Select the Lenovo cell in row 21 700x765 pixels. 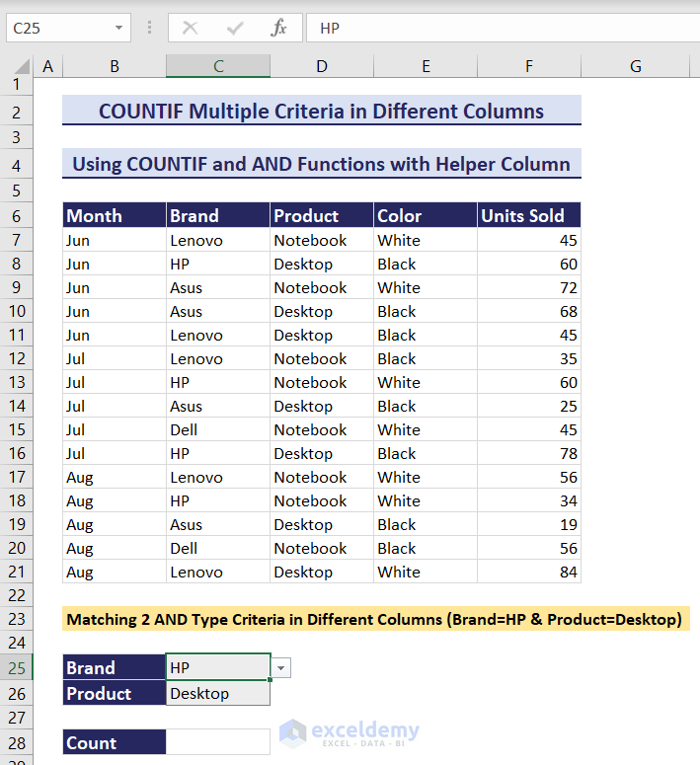pyautogui.click(x=218, y=572)
